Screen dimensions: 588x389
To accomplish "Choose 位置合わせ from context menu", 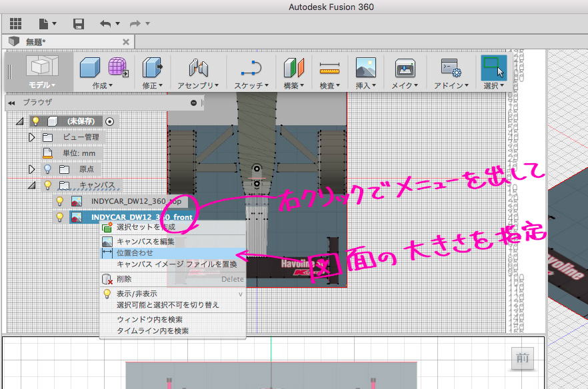I will 173,253.
